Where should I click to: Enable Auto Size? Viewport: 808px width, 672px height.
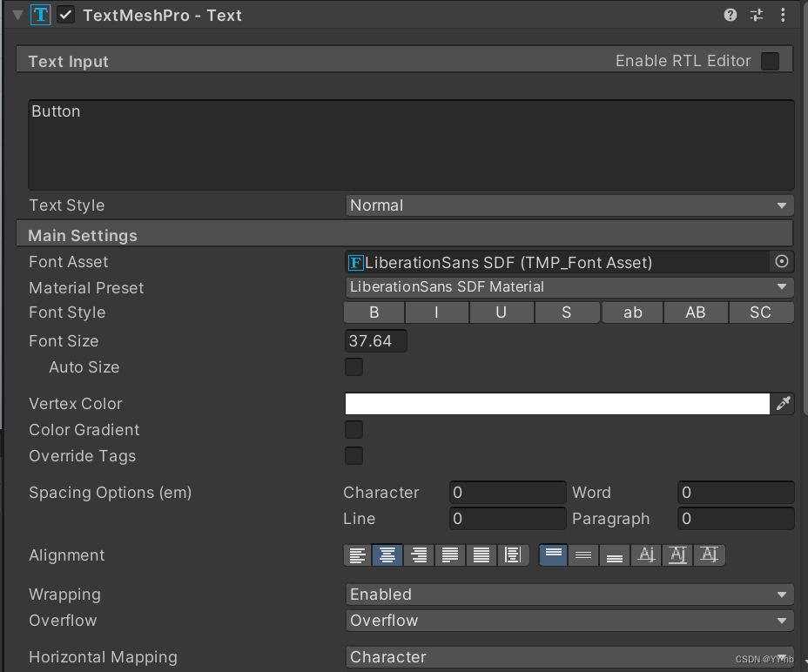pyautogui.click(x=353, y=366)
